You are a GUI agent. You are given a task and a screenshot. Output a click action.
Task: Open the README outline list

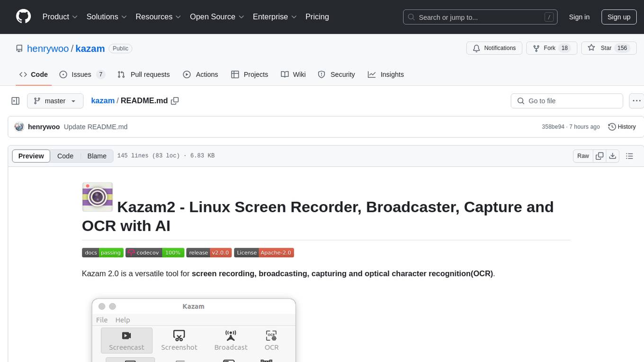[629, 156]
